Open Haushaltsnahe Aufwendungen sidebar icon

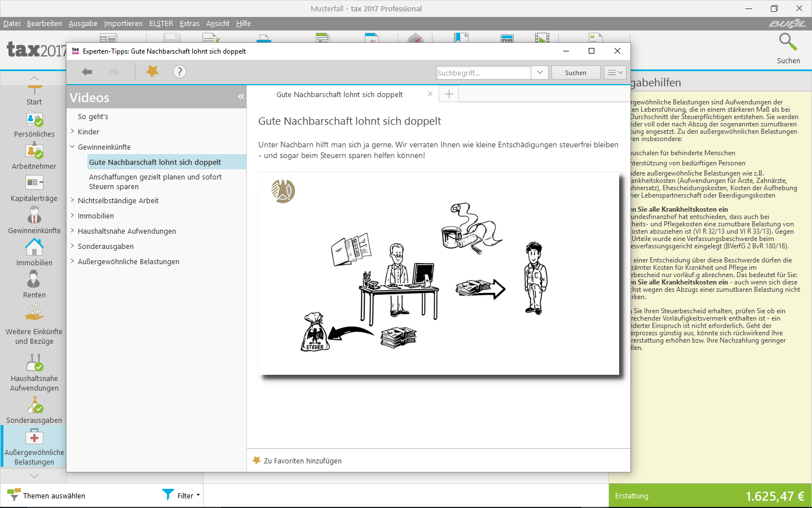coord(34,362)
